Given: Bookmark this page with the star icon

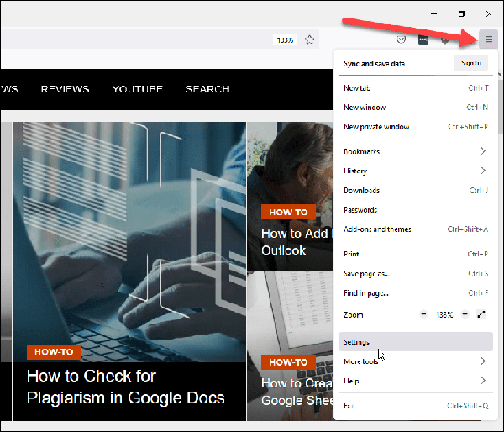Looking at the screenshot, I should click(x=309, y=40).
